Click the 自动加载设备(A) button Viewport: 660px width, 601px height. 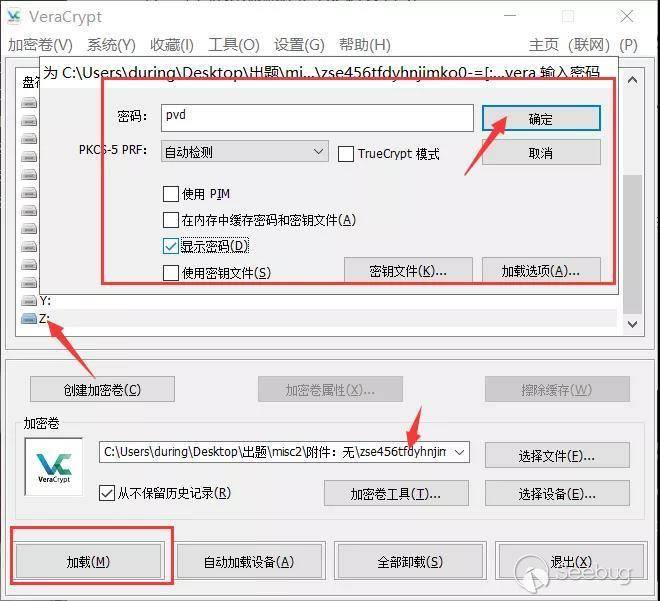pyautogui.click(x=249, y=561)
